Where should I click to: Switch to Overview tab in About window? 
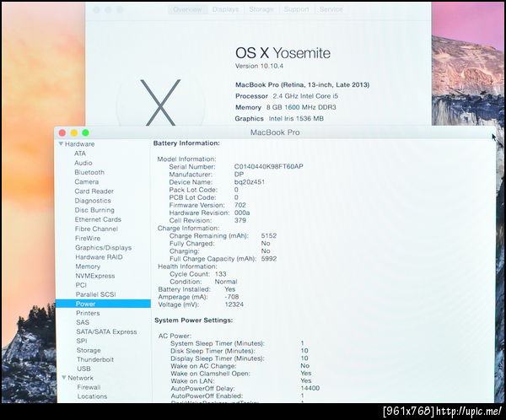point(187,9)
